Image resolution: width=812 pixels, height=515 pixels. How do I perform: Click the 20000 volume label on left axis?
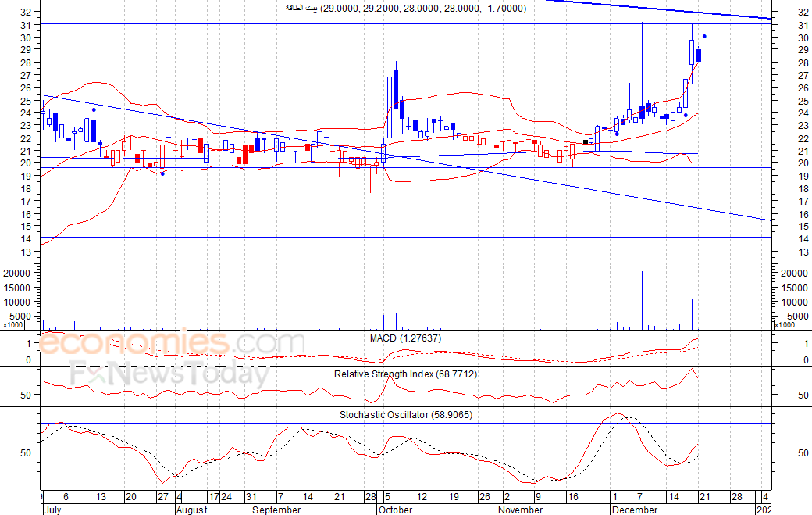[17, 273]
